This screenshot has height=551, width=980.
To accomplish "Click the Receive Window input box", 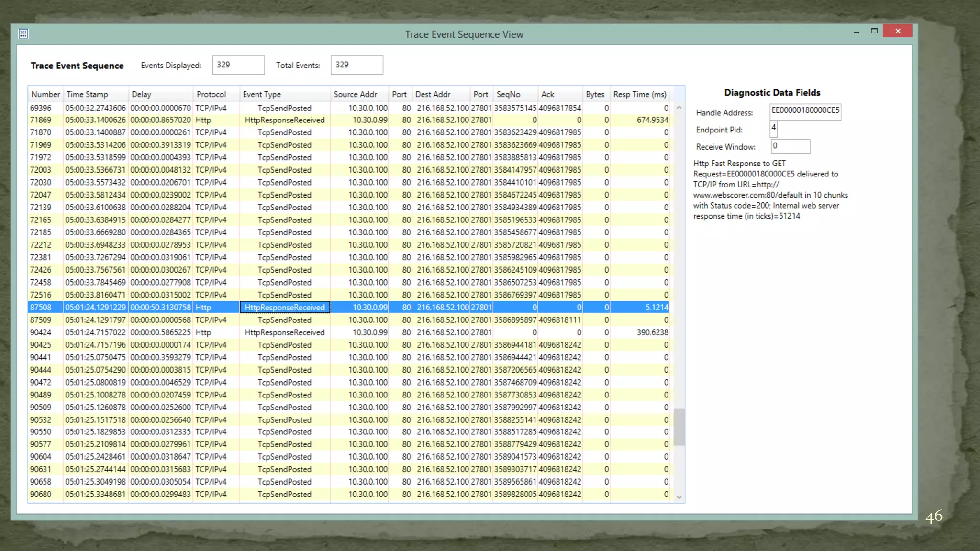I will tap(790, 146).
